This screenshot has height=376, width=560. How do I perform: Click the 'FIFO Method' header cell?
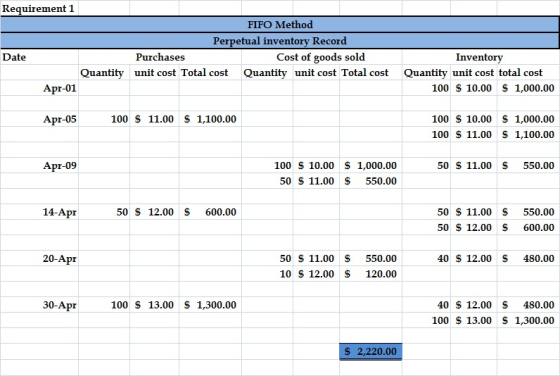[280, 25]
